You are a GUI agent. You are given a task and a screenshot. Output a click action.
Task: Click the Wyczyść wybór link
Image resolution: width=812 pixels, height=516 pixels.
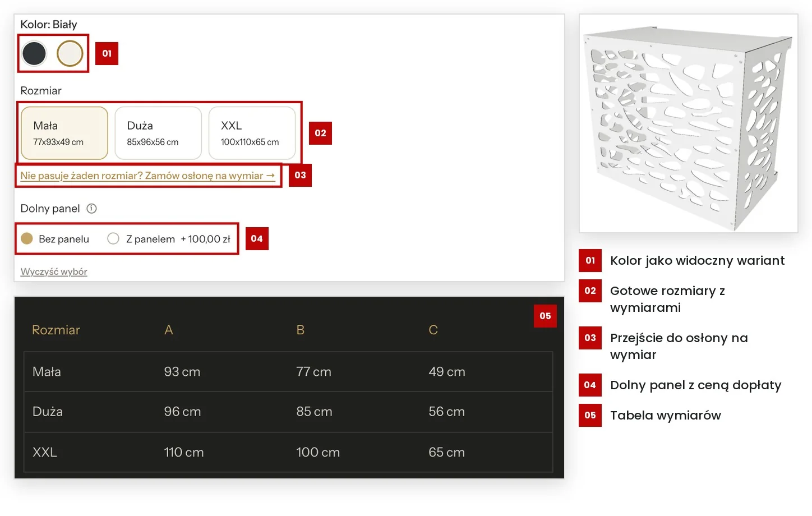[x=54, y=272]
